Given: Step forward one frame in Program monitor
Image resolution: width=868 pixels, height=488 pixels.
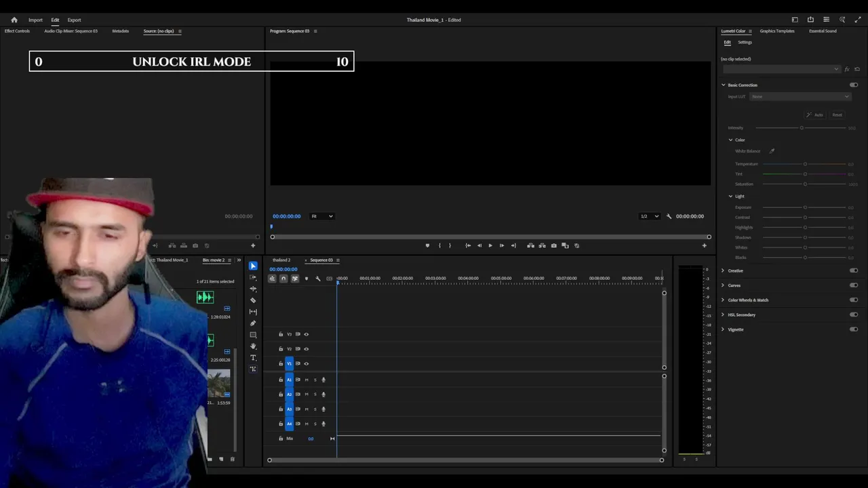Looking at the screenshot, I should 502,245.
